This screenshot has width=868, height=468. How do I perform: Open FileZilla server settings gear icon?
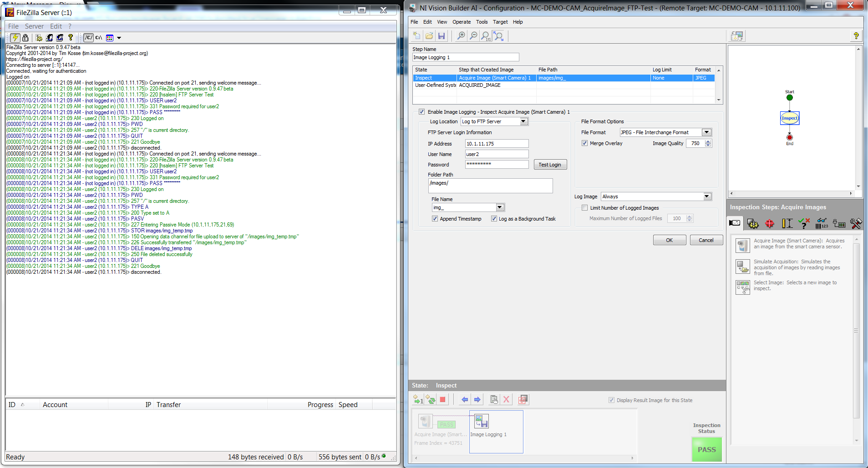pos(39,38)
